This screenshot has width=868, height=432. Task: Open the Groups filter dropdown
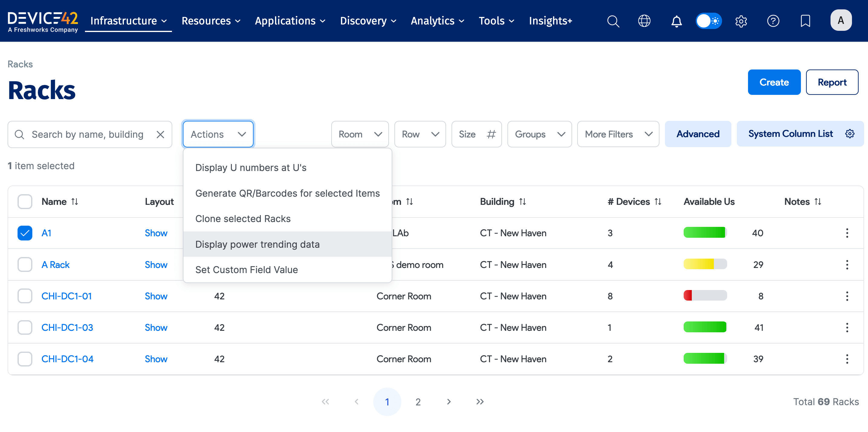click(539, 134)
